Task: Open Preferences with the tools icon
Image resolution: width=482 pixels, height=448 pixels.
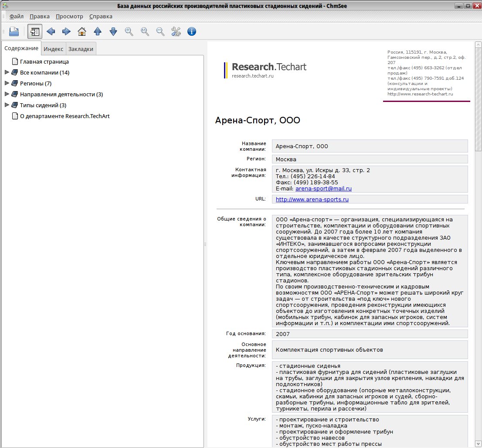Action: pos(176,31)
